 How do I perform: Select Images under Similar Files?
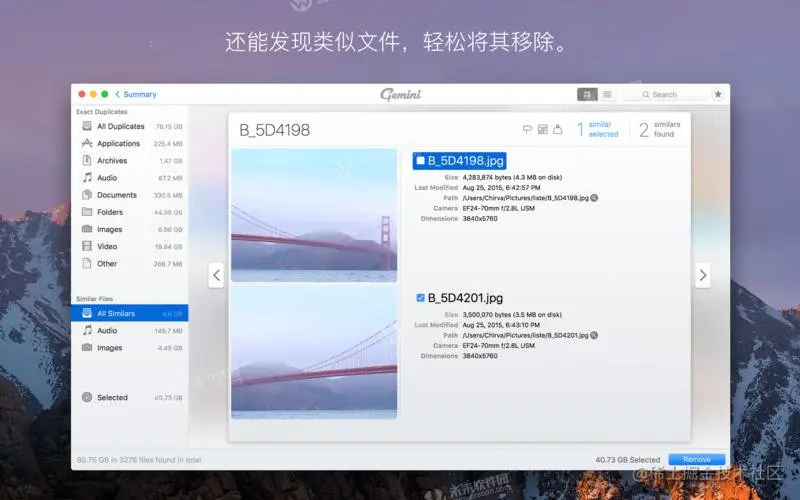click(x=132, y=348)
